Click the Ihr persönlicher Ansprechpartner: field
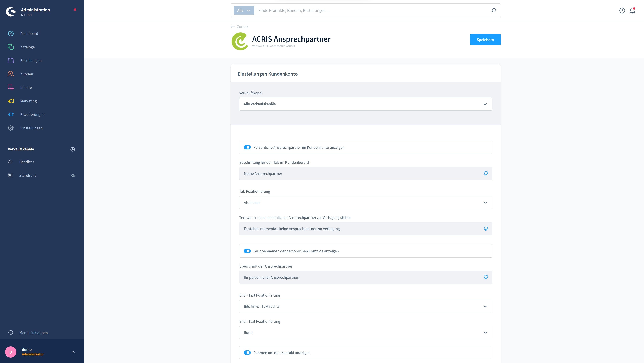Screen dimensions: 644x363 click(365, 277)
